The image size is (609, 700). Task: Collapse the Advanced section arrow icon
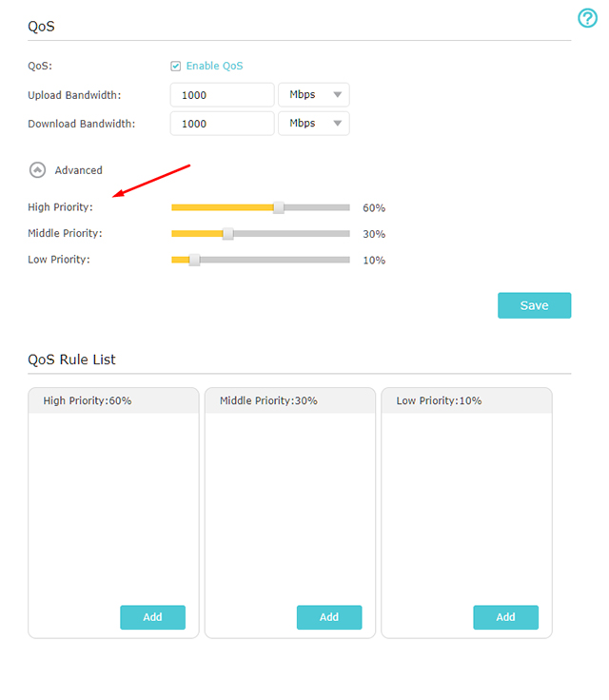click(x=37, y=170)
